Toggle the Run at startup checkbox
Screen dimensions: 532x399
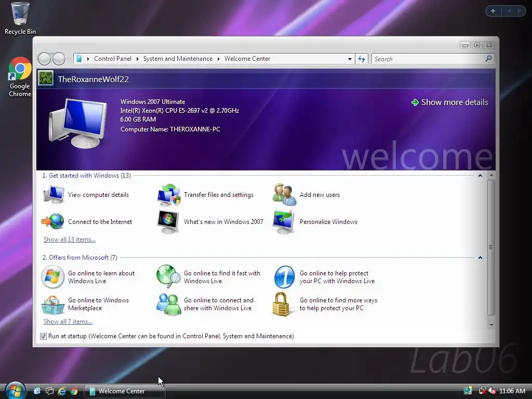(43, 336)
